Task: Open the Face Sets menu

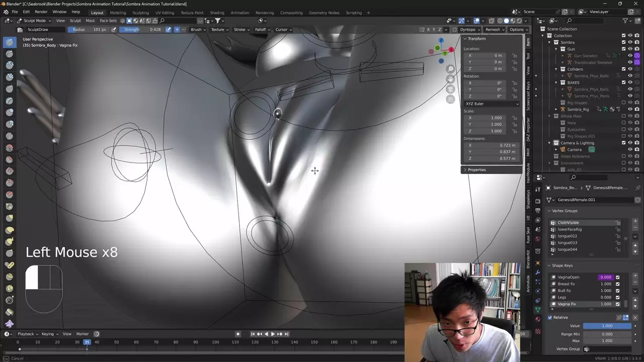Action: (108, 21)
